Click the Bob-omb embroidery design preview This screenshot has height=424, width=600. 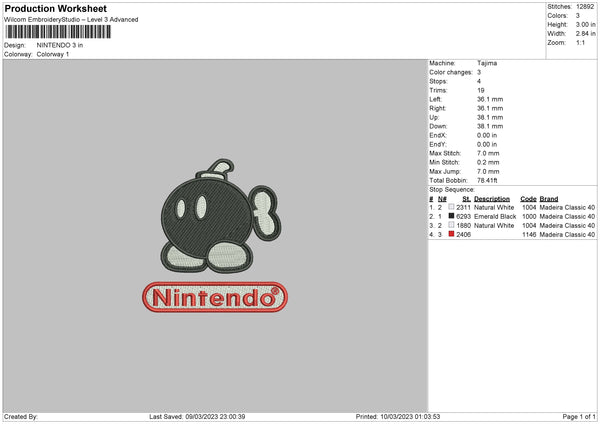221,216
